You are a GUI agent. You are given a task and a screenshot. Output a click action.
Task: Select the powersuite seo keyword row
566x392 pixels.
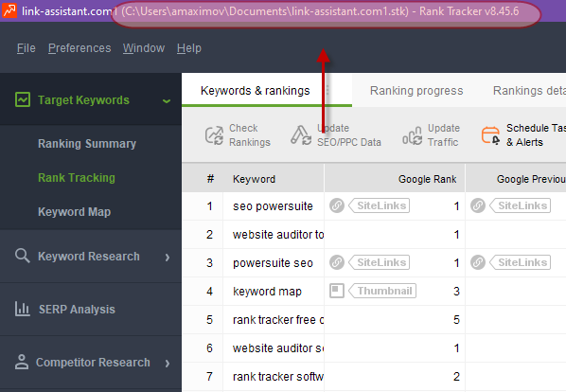pyautogui.click(x=374, y=263)
